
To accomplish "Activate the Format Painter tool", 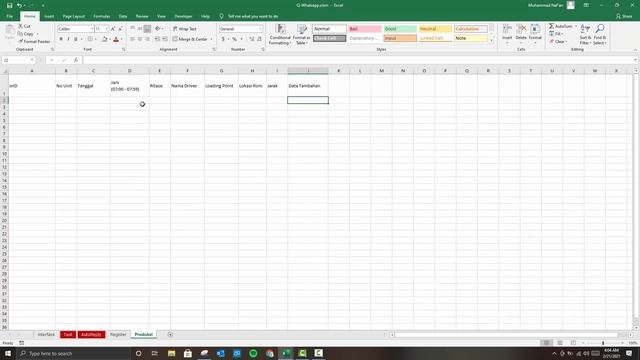I will 34,42.
